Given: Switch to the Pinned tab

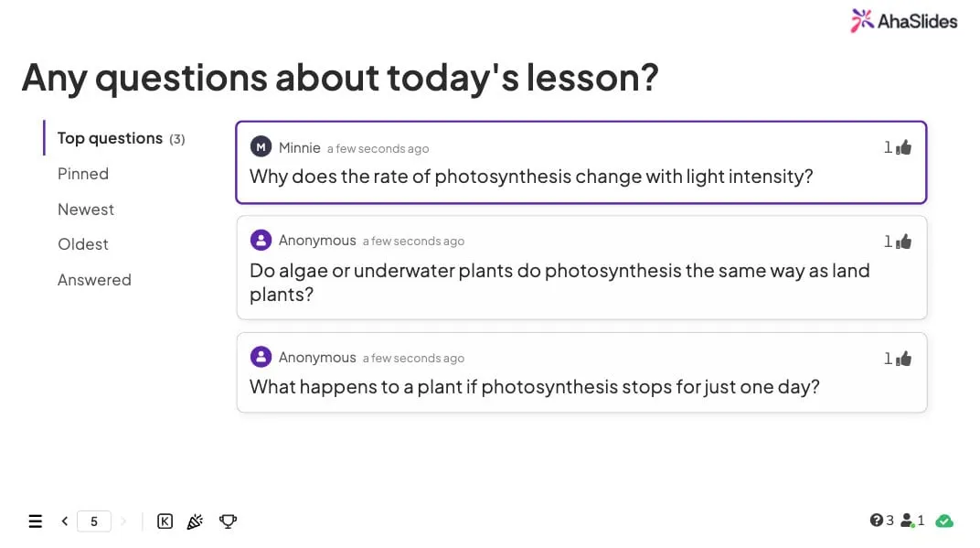Looking at the screenshot, I should [x=83, y=173].
